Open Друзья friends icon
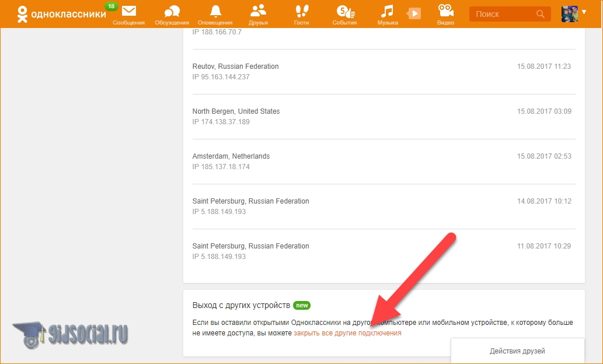The width and height of the screenshot is (603, 364). (x=257, y=11)
